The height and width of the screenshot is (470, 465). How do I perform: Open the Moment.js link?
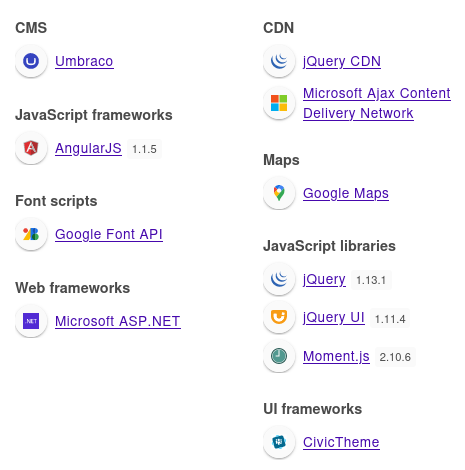[336, 356]
